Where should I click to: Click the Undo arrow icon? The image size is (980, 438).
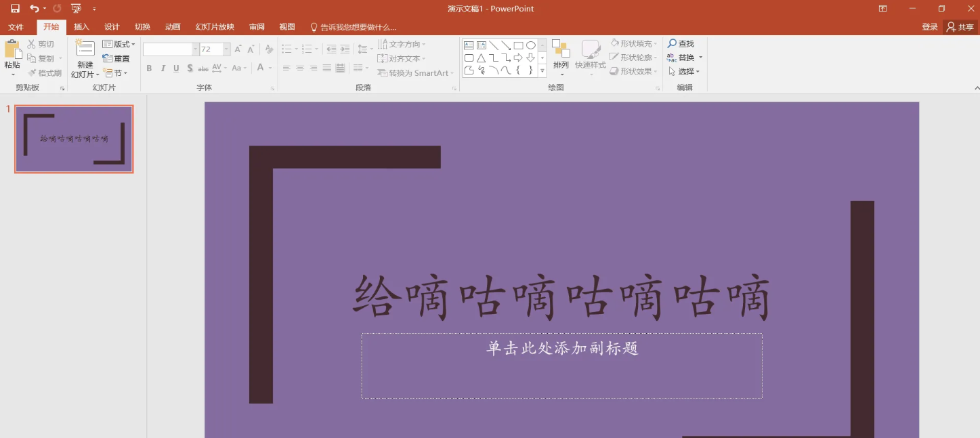click(x=34, y=9)
